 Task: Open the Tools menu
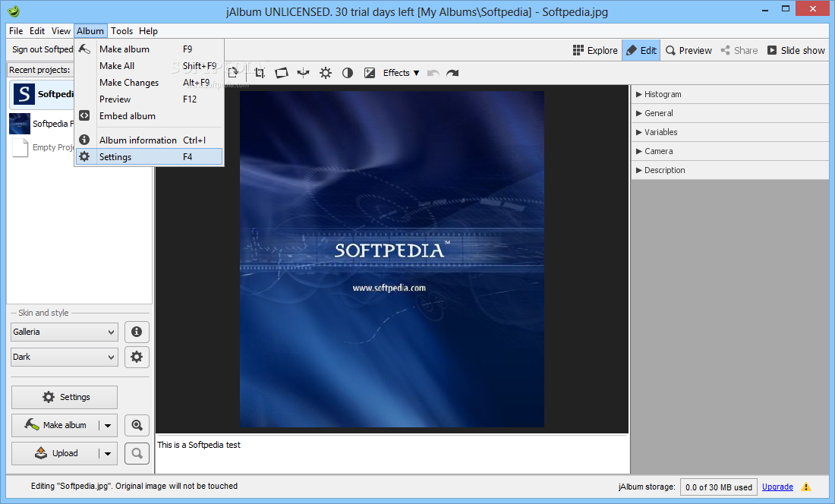[122, 31]
